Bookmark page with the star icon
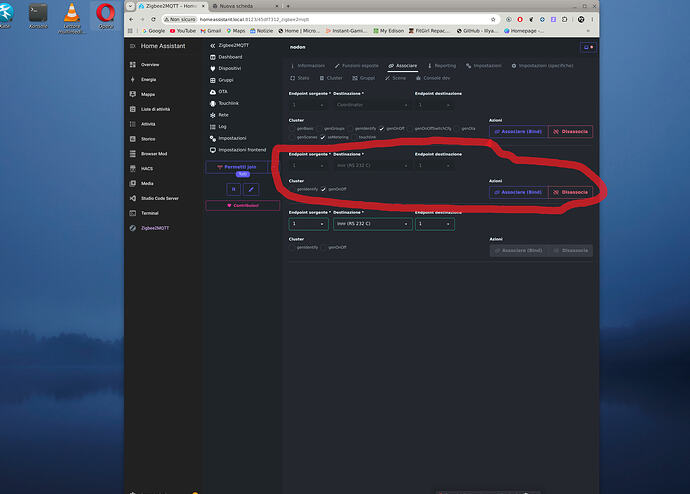 493,19
